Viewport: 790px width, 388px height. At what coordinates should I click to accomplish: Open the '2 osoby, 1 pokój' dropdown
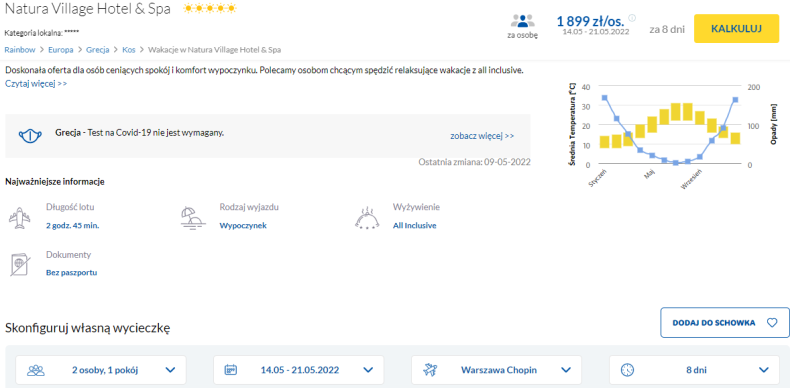pyautogui.click(x=101, y=370)
